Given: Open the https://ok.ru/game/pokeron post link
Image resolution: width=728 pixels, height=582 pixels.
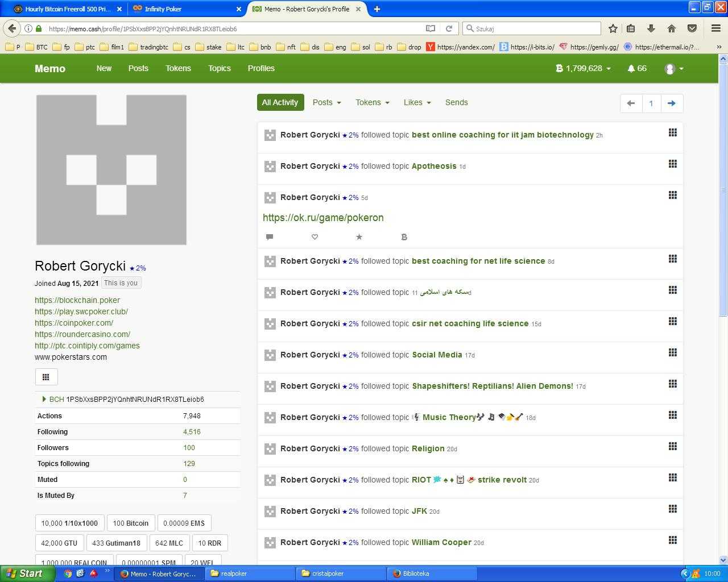Looking at the screenshot, I should tap(323, 218).
